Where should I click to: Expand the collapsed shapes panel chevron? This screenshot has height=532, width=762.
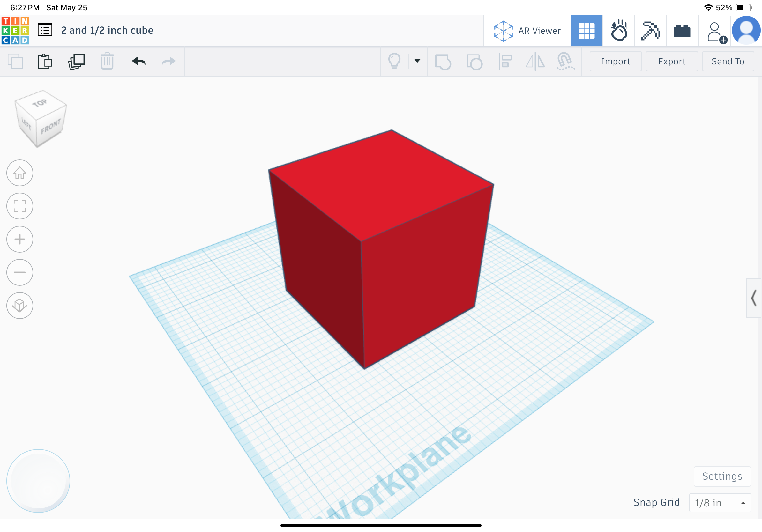(x=754, y=298)
